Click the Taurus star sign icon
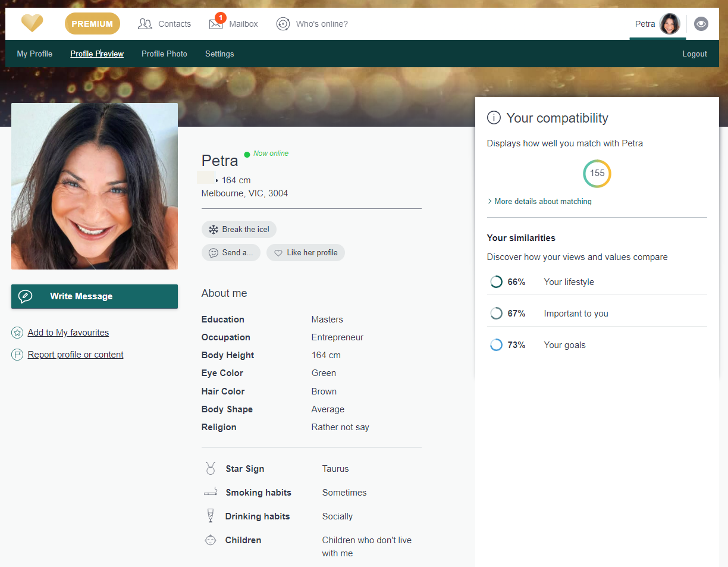This screenshot has height=567, width=728. [x=210, y=469]
